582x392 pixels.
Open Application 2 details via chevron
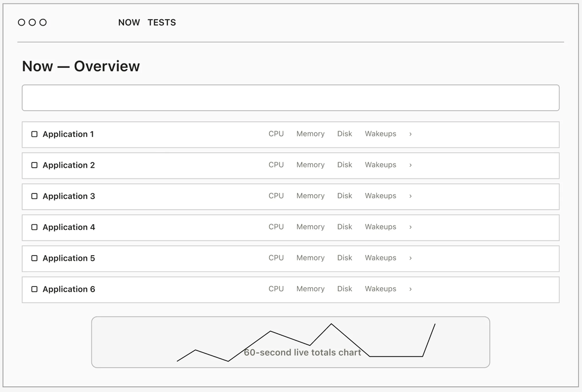[x=410, y=165]
